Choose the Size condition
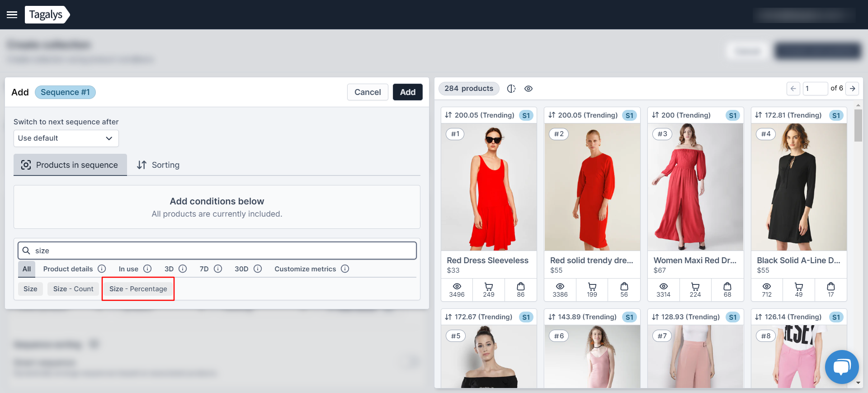Image resolution: width=868 pixels, height=393 pixels. click(30, 289)
